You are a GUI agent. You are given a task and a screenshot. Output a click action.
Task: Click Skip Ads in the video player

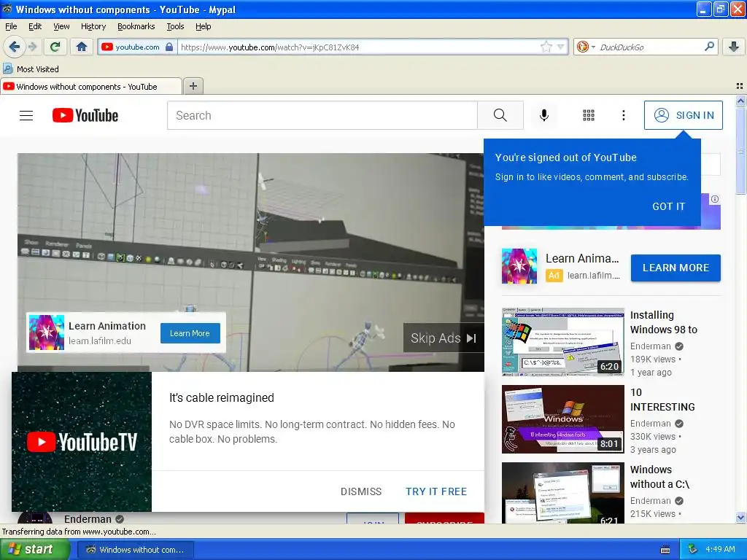(x=444, y=338)
